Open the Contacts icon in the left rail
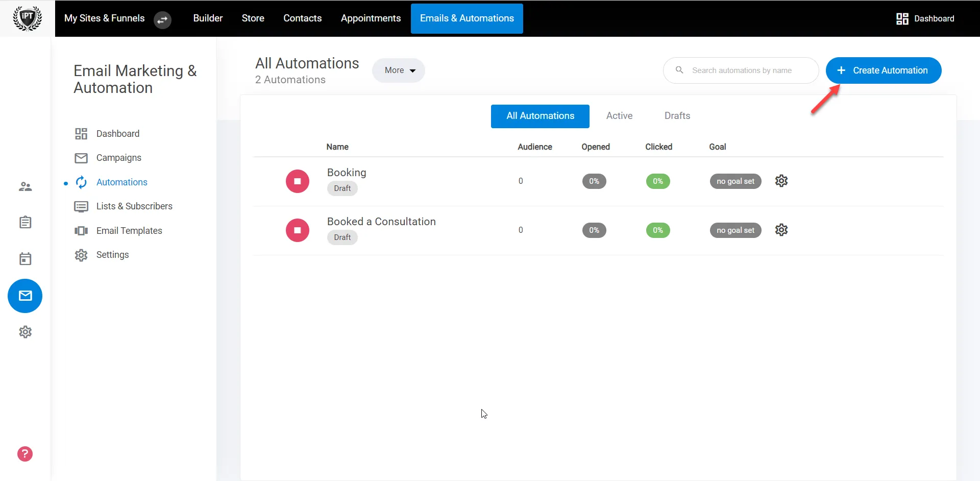 (25, 186)
